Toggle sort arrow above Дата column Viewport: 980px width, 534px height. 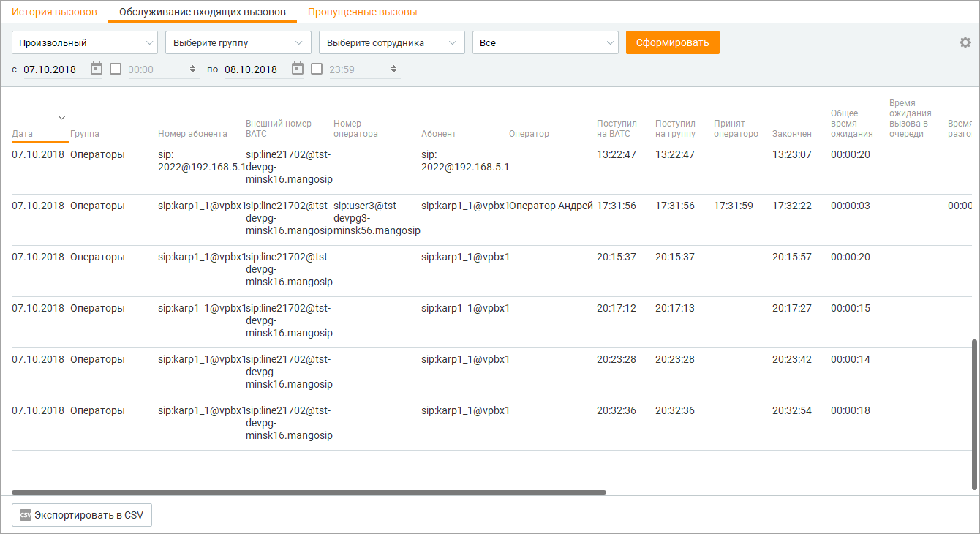pyautogui.click(x=62, y=118)
